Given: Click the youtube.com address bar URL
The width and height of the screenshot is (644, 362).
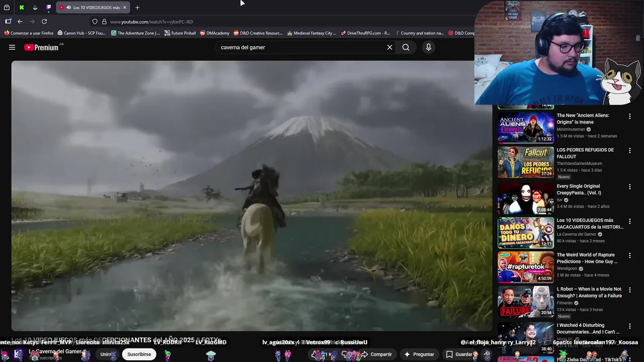Looking at the screenshot, I should click(151, 22).
